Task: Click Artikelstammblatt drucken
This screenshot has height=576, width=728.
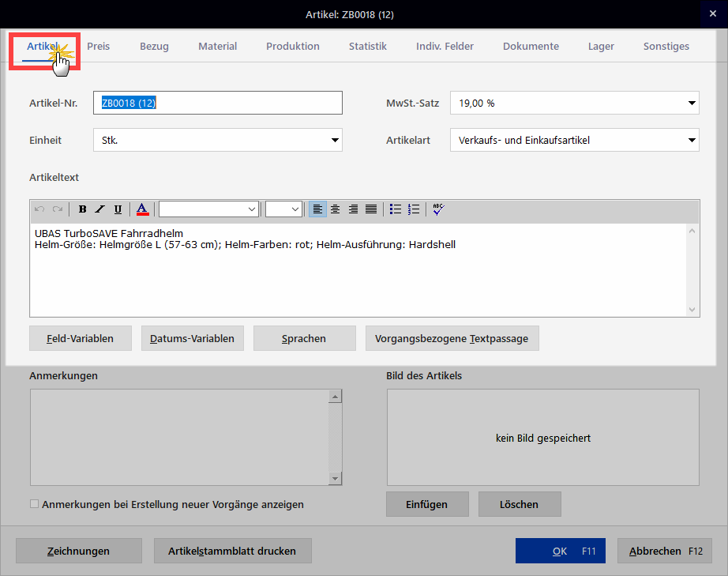Action: point(233,551)
